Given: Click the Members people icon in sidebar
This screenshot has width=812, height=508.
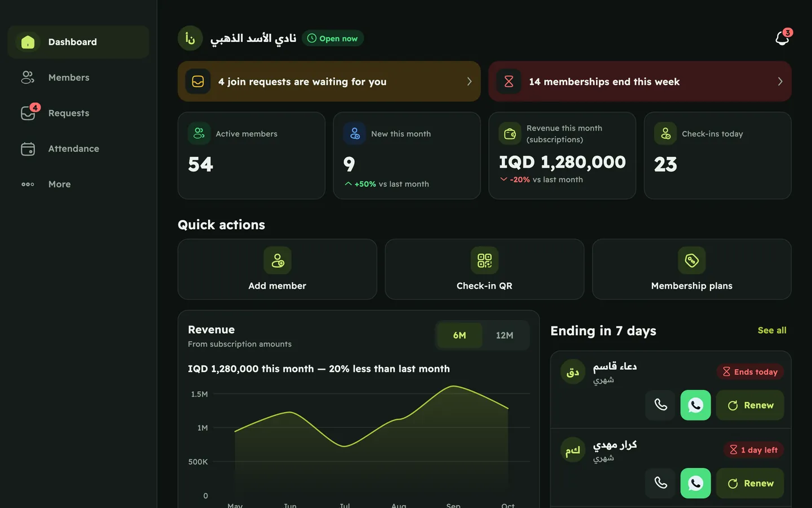Looking at the screenshot, I should [x=28, y=77].
